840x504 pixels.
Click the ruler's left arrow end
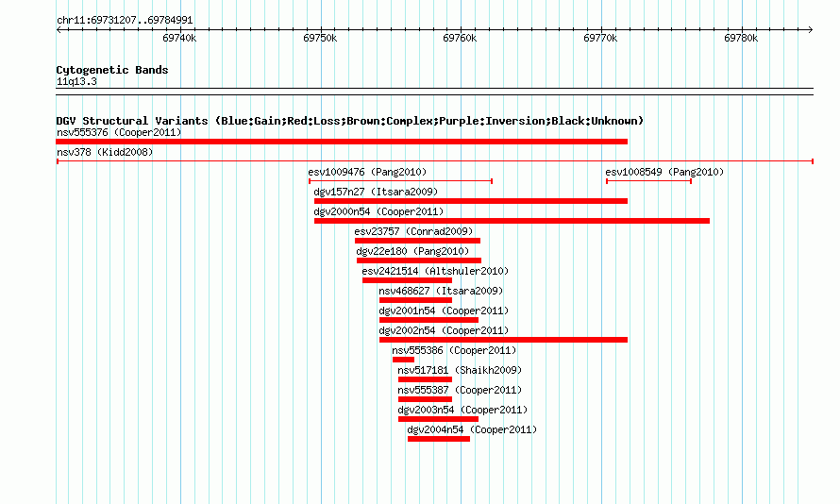59,29
